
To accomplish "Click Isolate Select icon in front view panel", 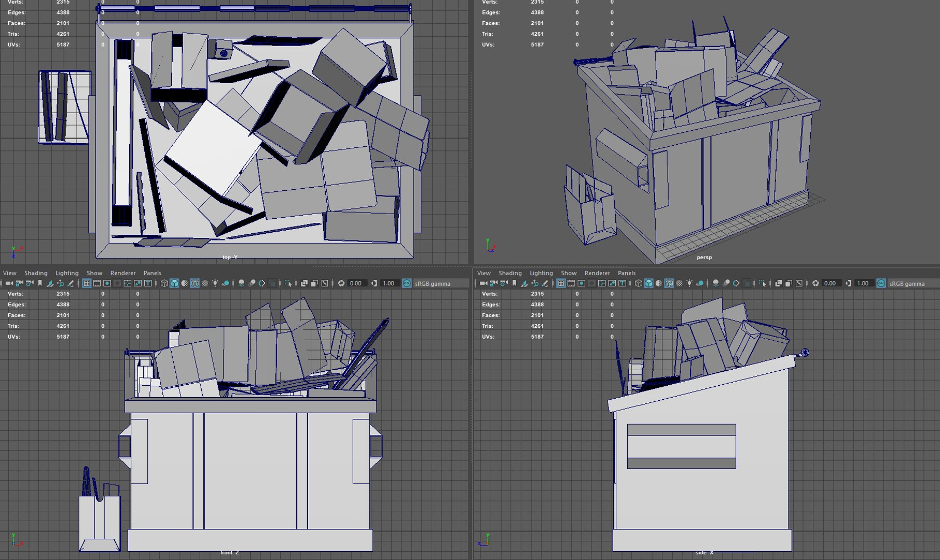I will click(288, 284).
